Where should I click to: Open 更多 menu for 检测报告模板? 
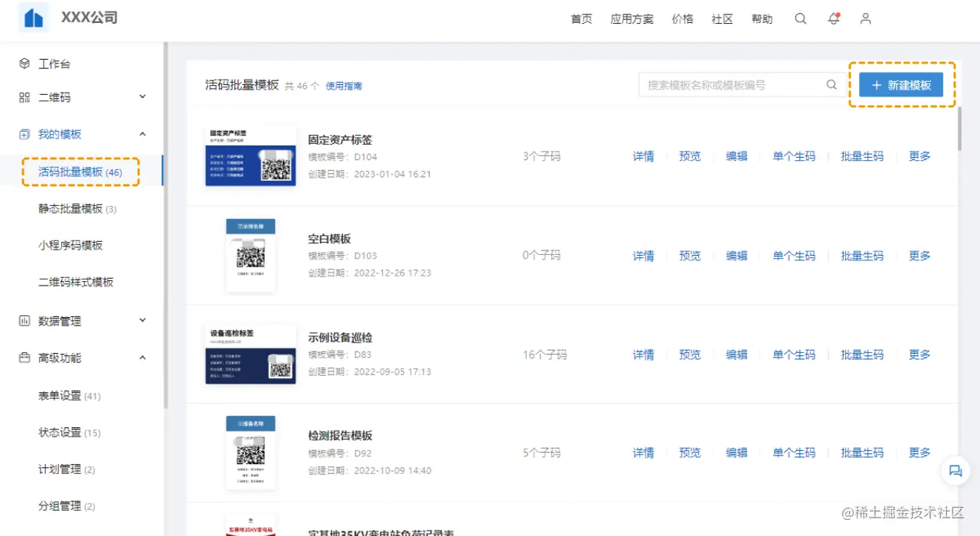point(920,453)
